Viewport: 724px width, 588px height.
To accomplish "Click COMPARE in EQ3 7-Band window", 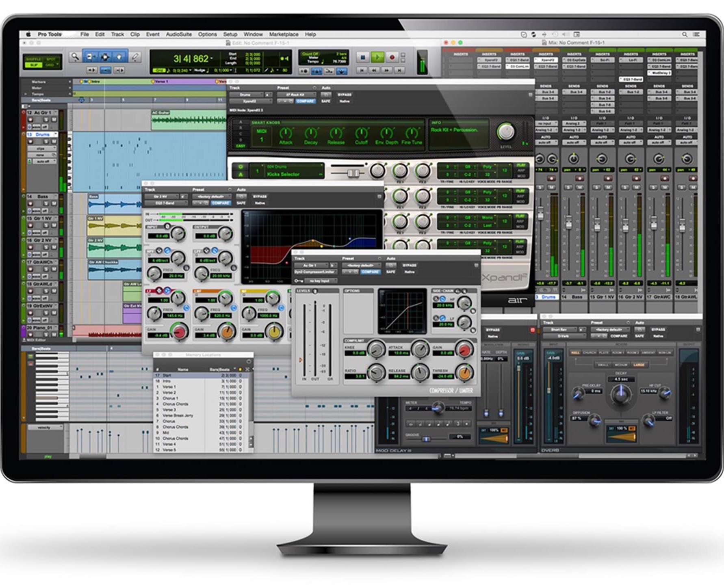I will [x=221, y=203].
